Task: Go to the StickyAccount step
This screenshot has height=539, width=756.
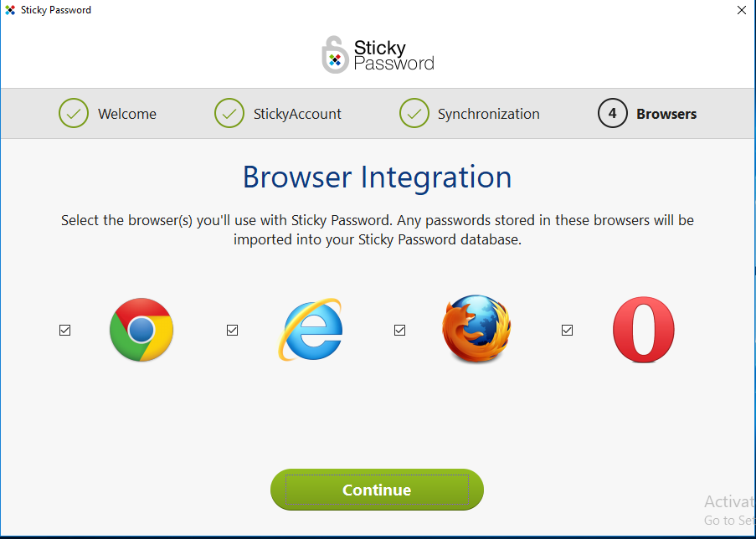Action: 297,114
